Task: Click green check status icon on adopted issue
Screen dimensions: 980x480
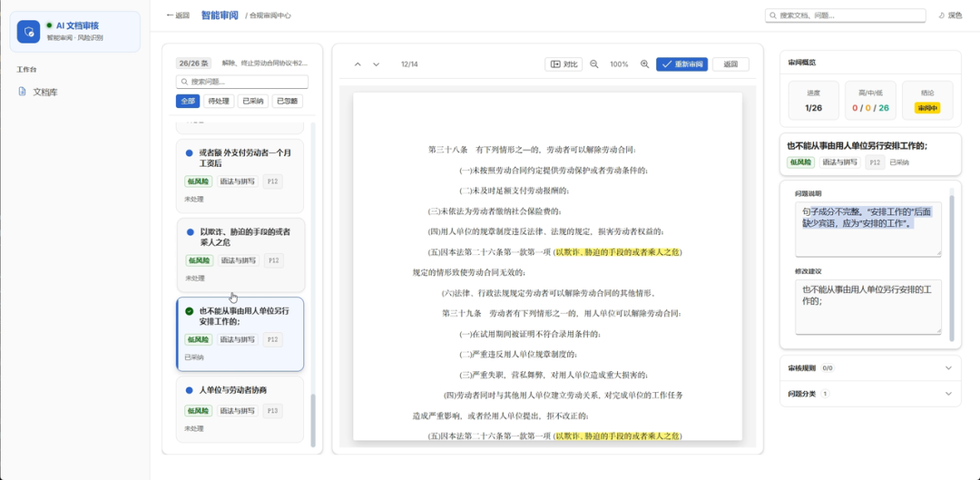Action: click(x=190, y=310)
